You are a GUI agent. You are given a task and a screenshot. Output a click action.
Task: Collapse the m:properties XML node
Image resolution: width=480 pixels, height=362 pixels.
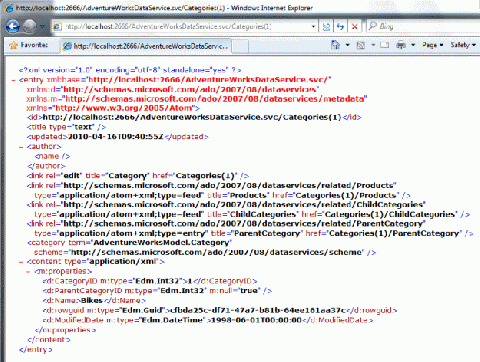29,272
